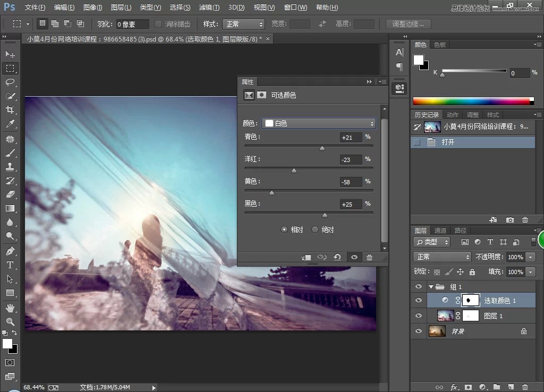Click the 羽化 feather input field
Image resolution: width=544 pixels, height=392 pixels.
click(x=132, y=24)
